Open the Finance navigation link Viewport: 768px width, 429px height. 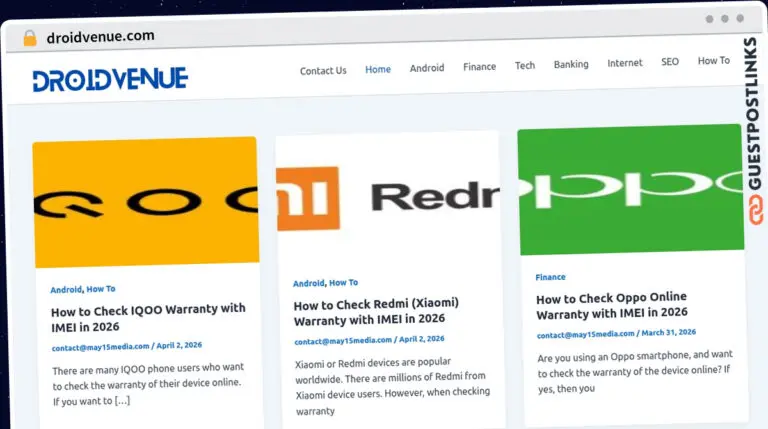click(x=479, y=66)
